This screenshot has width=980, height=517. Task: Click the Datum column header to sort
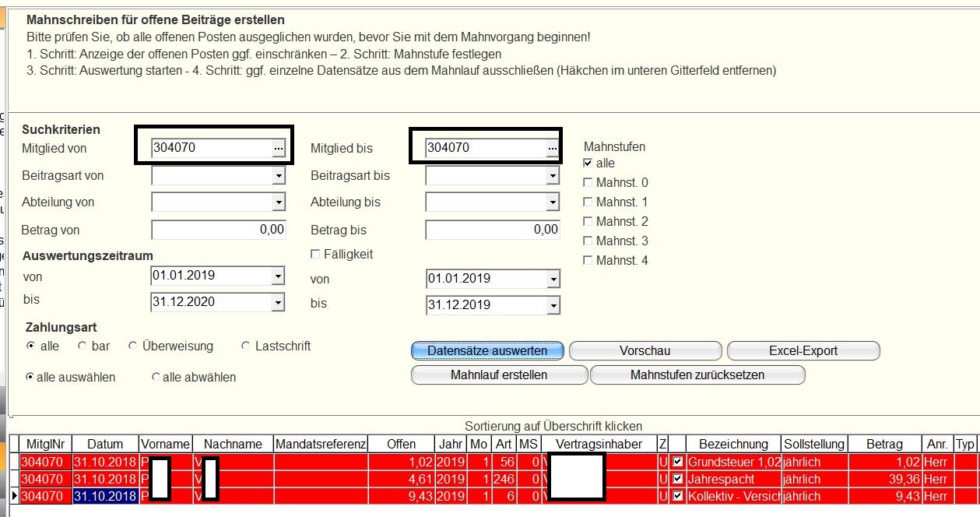(105, 444)
